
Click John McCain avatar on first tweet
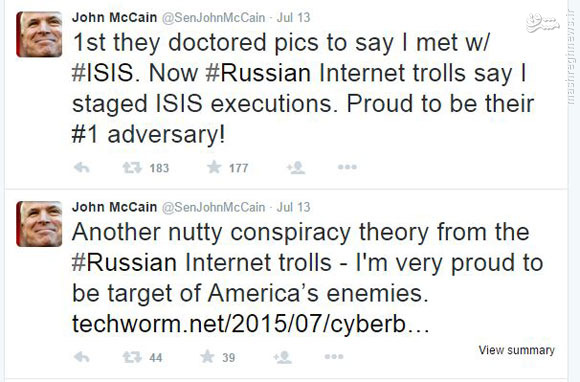[x=39, y=34]
